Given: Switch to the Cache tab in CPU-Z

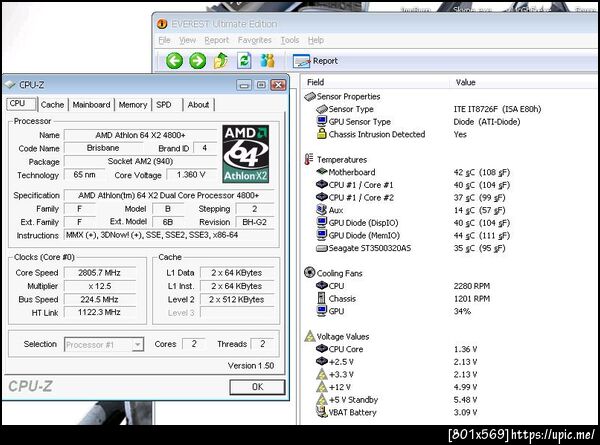Looking at the screenshot, I should click(52, 104).
